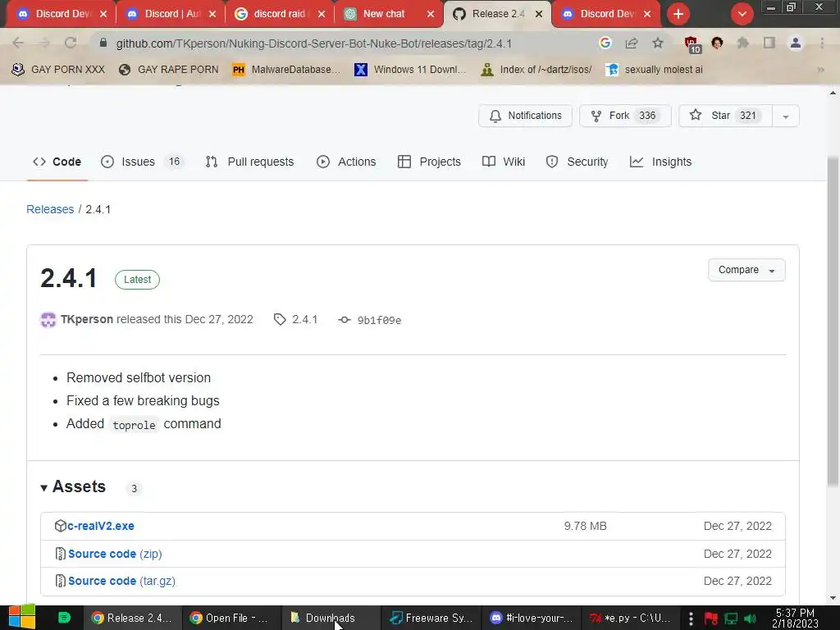
Task: Open the Index of /~dartz/isos/ bookmark
Action: [536, 70]
